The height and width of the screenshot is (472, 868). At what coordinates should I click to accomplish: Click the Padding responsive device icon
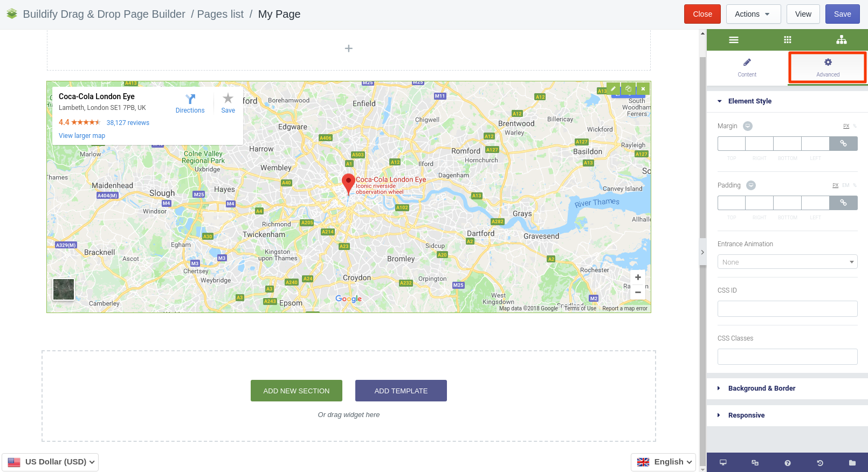[x=751, y=185]
